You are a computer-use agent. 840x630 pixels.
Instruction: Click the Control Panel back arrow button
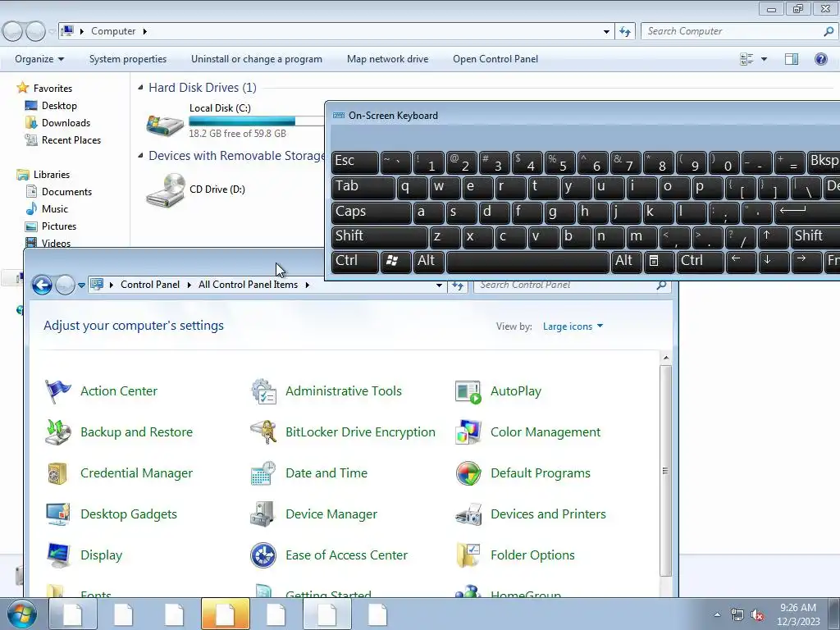42,285
